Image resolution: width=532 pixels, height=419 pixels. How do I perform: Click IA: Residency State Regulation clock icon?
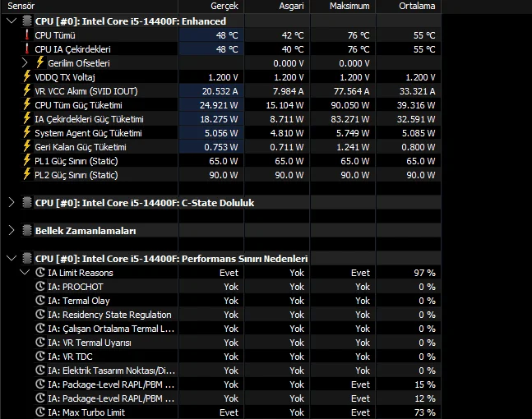pos(40,314)
